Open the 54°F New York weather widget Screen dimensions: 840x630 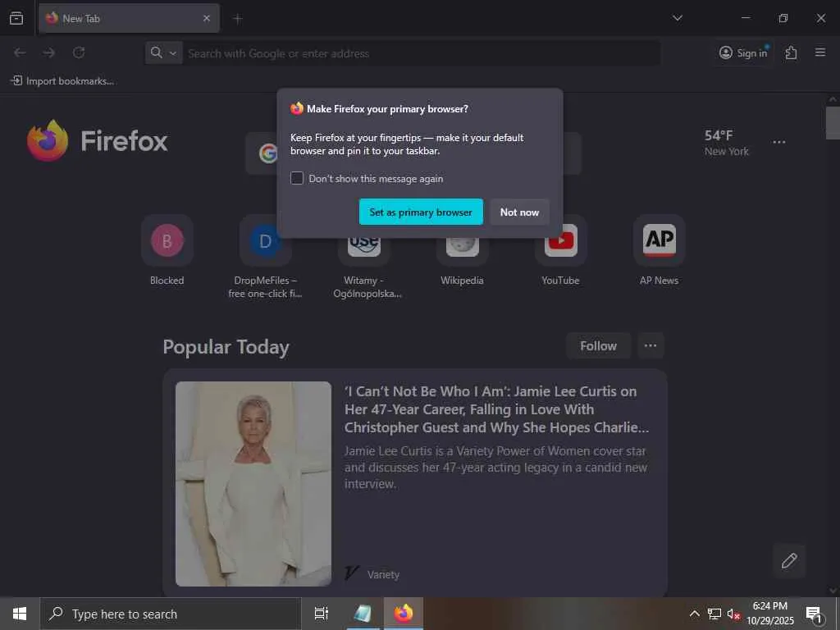coord(726,143)
